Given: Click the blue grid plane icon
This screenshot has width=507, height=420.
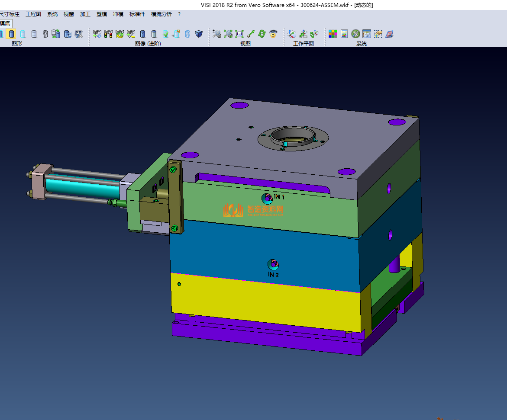Looking at the screenshot, I should pyautogui.click(x=390, y=34).
